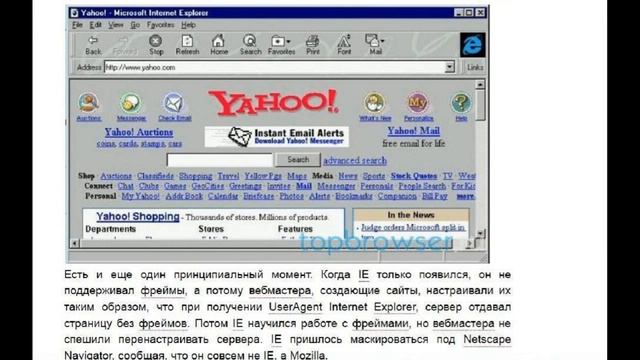Open the Judge orders Microsoft split news link
This screenshot has width=640, height=360.
coord(413,227)
